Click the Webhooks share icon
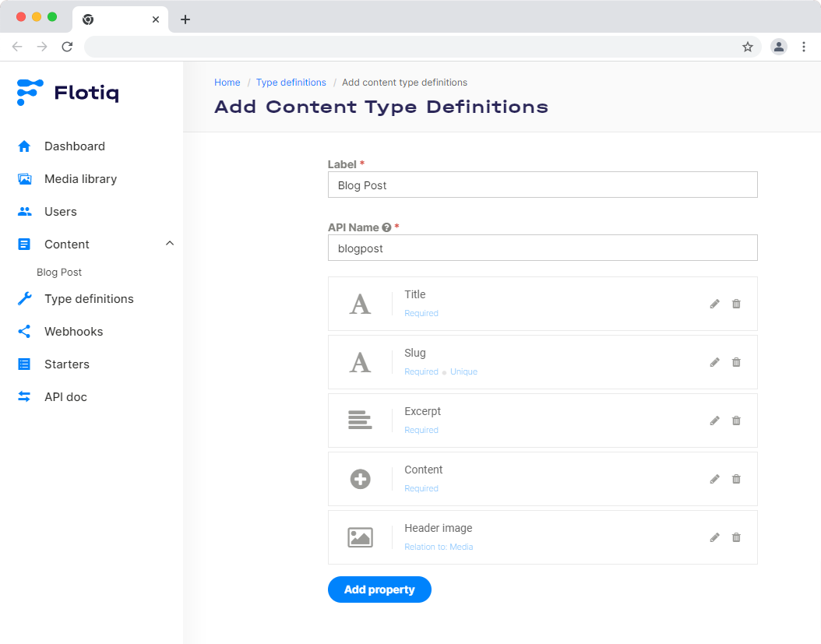The height and width of the screenshot is (644, 821). [x=24, y=332]
